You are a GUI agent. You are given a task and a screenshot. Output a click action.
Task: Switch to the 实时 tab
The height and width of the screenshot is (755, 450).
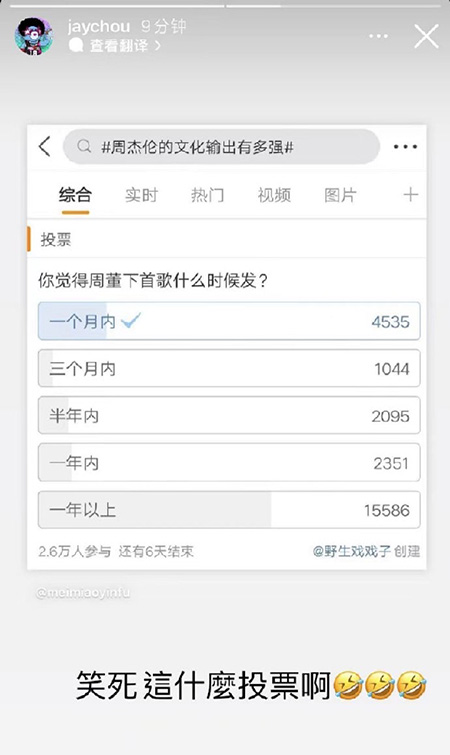click(141, 195)
